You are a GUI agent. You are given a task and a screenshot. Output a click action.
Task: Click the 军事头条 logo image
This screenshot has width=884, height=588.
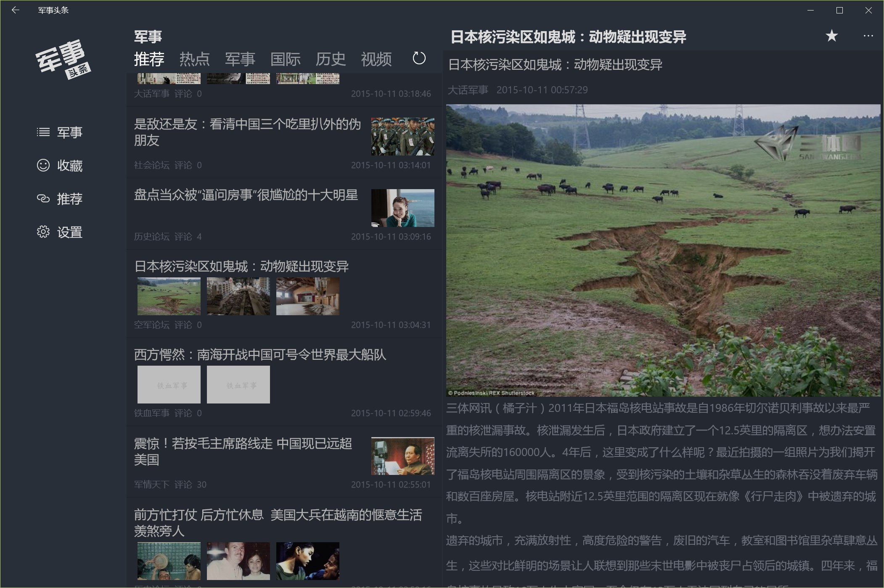[x=63, y=59]
